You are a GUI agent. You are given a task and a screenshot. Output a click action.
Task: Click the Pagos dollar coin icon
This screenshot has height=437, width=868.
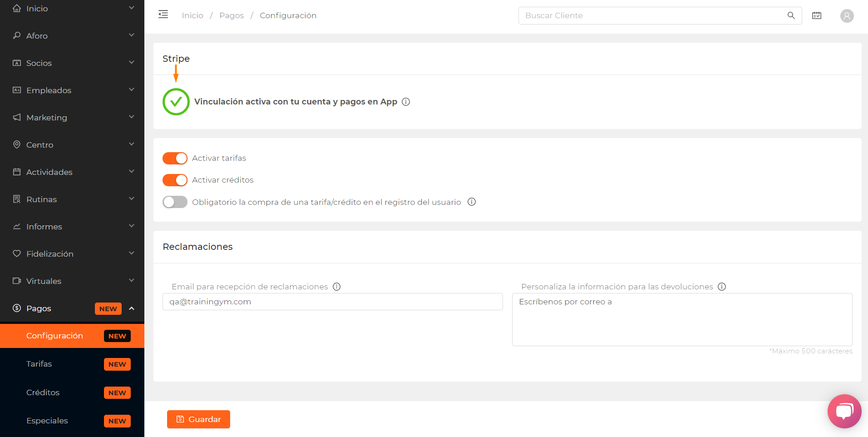[x=17, y=308]
